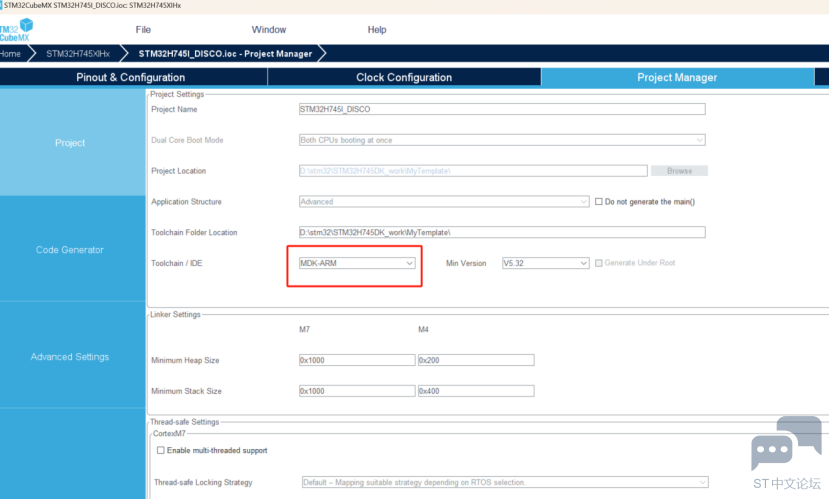This screenshot has height=499, width=830.
Task: Click the Linker Settings M7 column header
Action: click(304, 329)
